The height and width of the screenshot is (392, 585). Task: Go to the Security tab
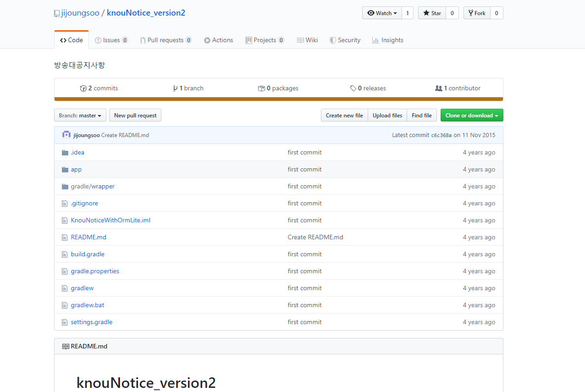pyautogui.click(x=345, y=40)
